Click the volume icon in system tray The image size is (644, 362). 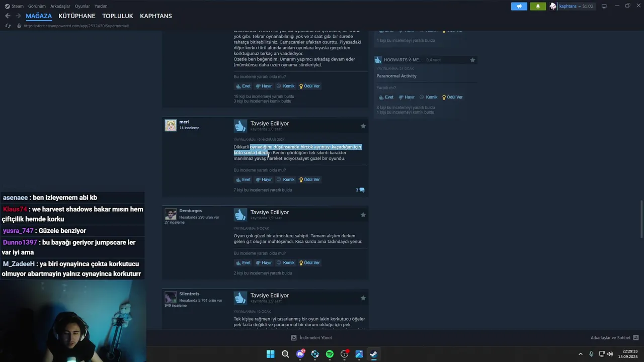click(610, 354)
